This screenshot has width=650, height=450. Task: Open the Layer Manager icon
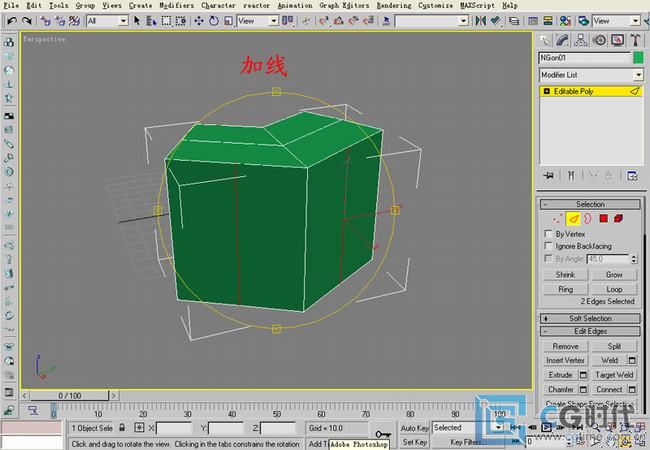coord(514,21)
